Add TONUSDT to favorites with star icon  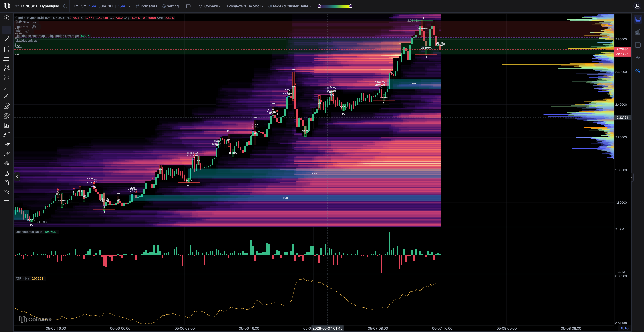click(x=17, y=6)
